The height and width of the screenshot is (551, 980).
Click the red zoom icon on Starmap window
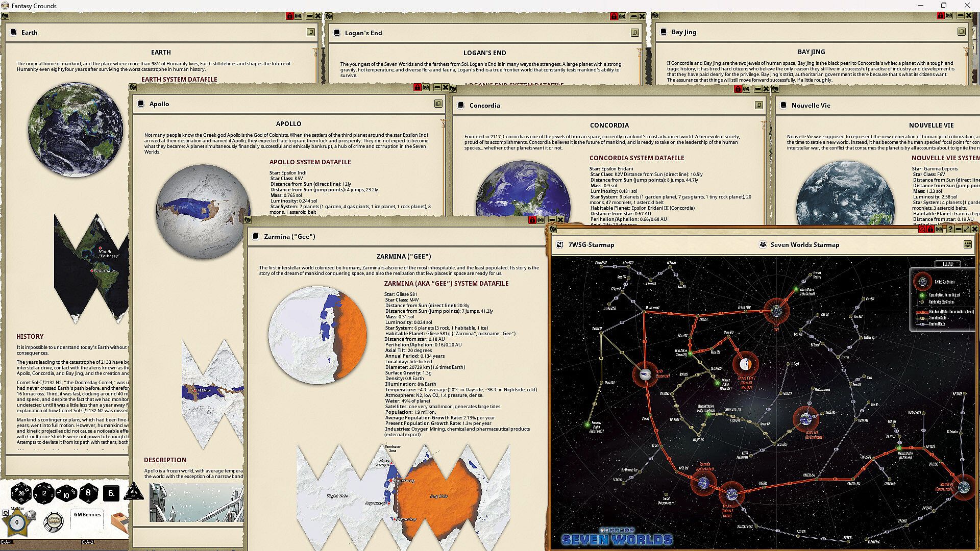tap(922, 229)
